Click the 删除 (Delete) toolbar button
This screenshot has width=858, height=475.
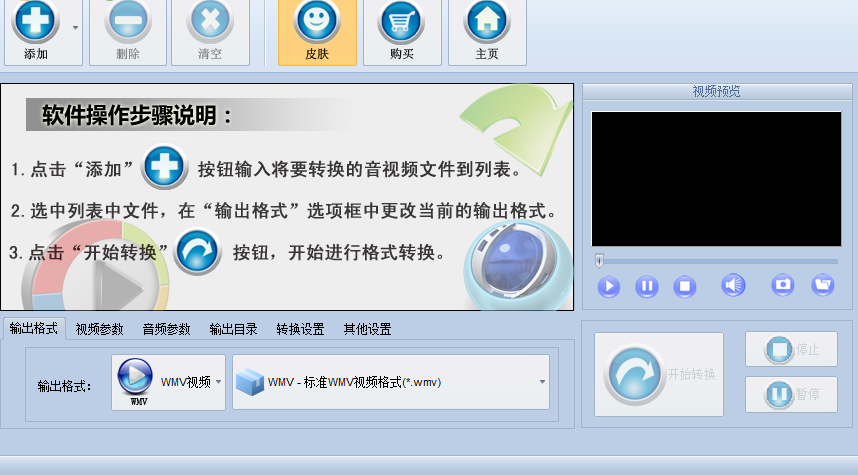click(x=128, y=32)
